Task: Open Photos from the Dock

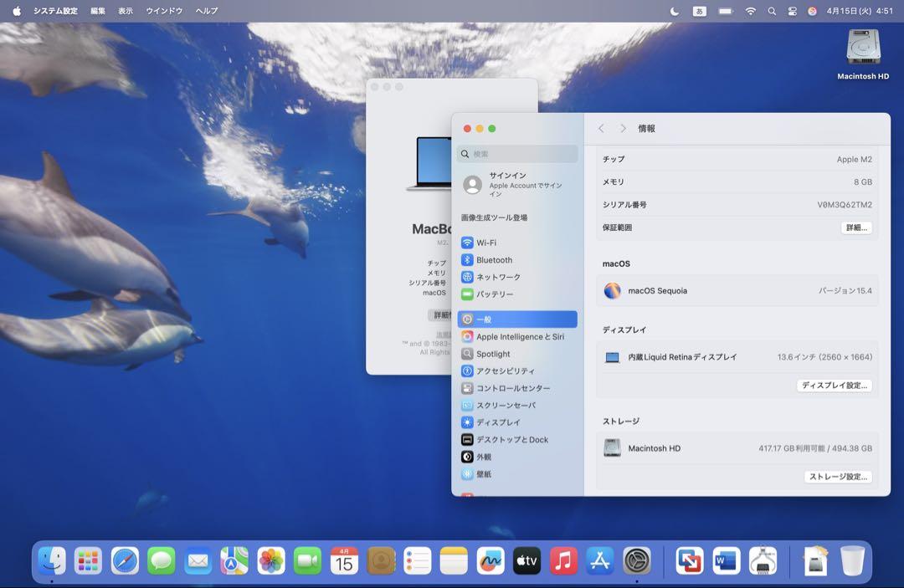Action: click(271, 561)
